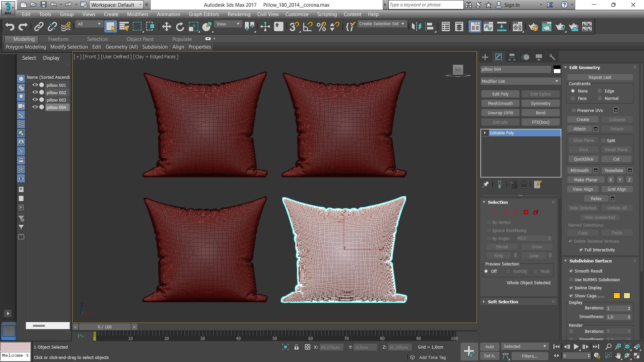This screenshot has height=362, width=644.
Task: Click the Unwrap UVW button
Action: click(x=500, y=113)
